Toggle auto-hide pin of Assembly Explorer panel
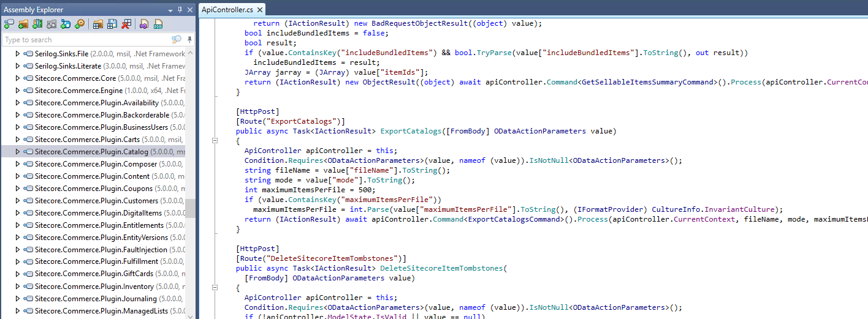 pyautogui.click(x=180, y=10)
